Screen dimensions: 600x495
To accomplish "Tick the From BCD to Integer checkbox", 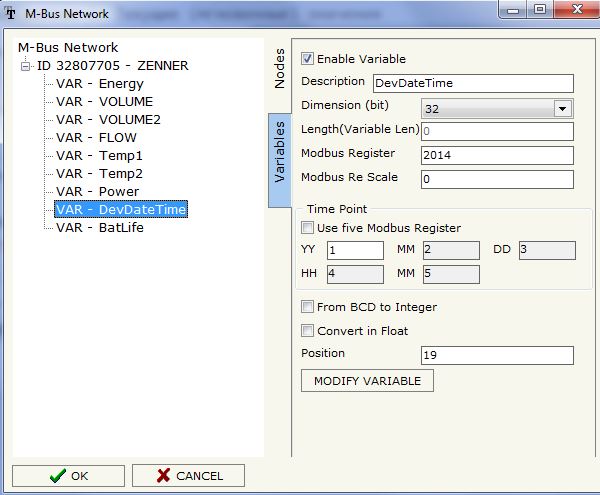I will [x=307, y=307].
